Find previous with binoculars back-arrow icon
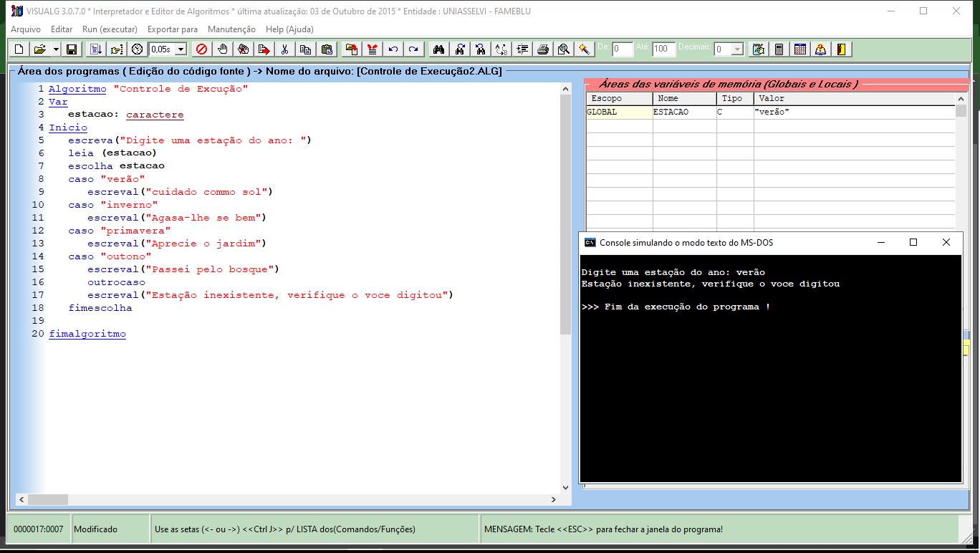Image resolution: width=980 pixels, height=553 pixels. tap(481, 49)
